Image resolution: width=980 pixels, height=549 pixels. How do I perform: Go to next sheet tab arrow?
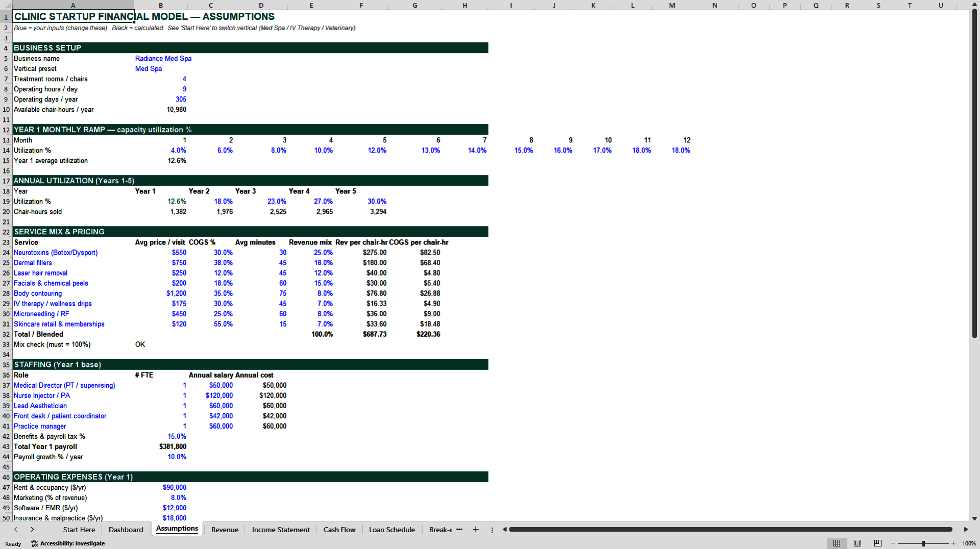tap(32, 530)
